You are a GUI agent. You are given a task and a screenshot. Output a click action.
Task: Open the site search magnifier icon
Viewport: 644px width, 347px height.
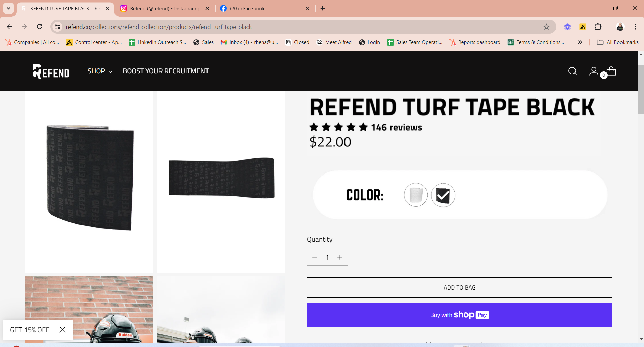[572, 71]
